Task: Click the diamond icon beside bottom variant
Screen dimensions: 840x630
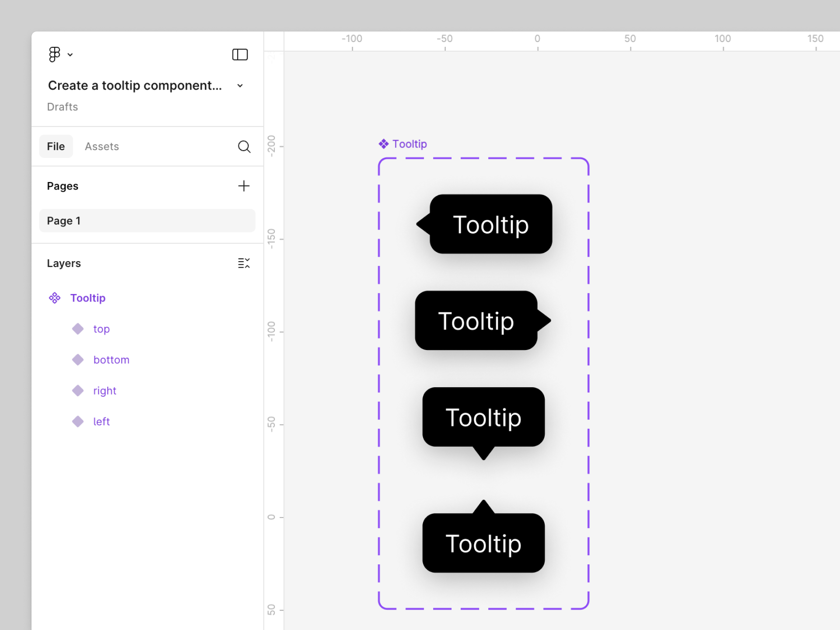Action: (78, 360)
